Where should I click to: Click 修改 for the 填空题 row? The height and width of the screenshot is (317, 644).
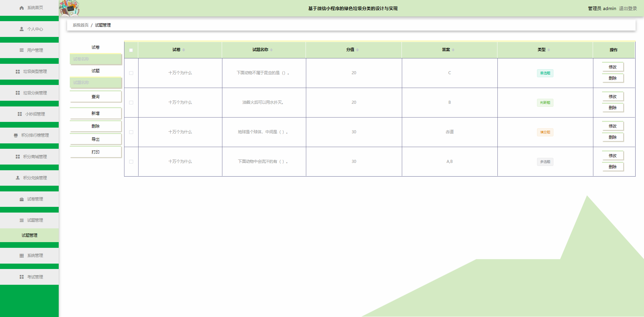click(613, 126)
